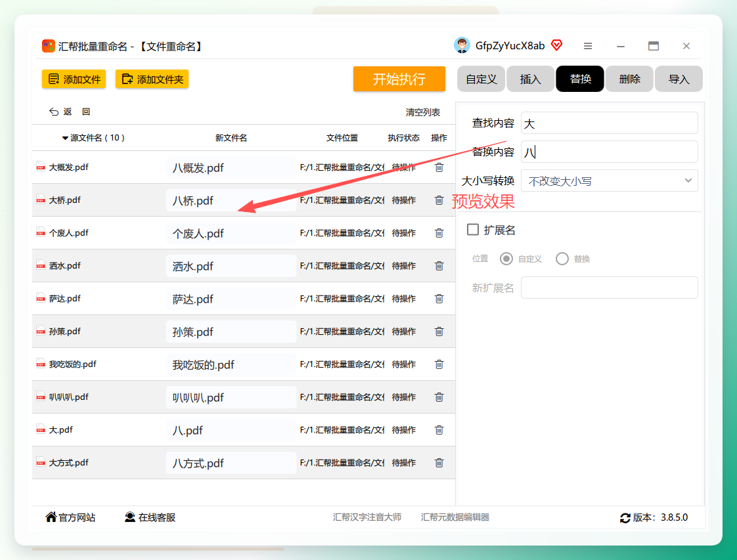Select the 自定义 position radio button
Image resolution: width=737 pixels, height=560 pixels.
pyautogui.click(x=506, y=259)
